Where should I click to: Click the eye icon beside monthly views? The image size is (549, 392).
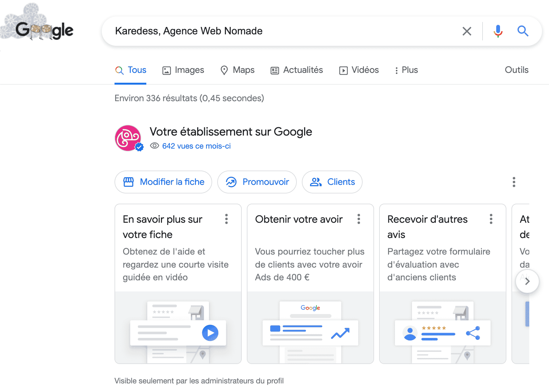coord(155,146)
